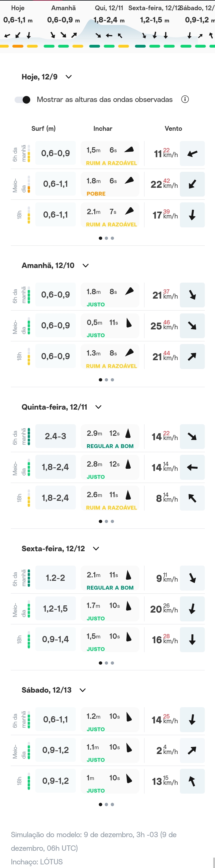215x868 pixels.
Task: Click the second pagination dot under today's swells
Action: tap(106, 238)
